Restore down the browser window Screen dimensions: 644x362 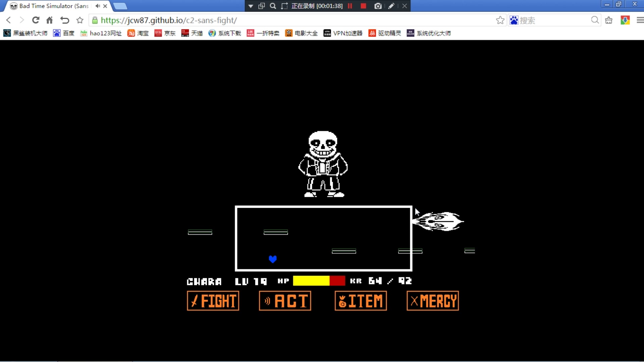(x=619, y=4)
